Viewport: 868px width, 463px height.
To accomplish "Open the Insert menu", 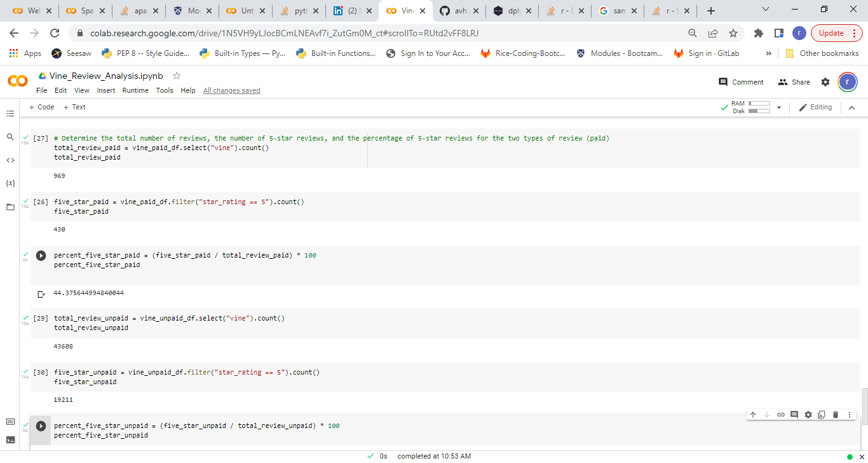I will 105,90.
